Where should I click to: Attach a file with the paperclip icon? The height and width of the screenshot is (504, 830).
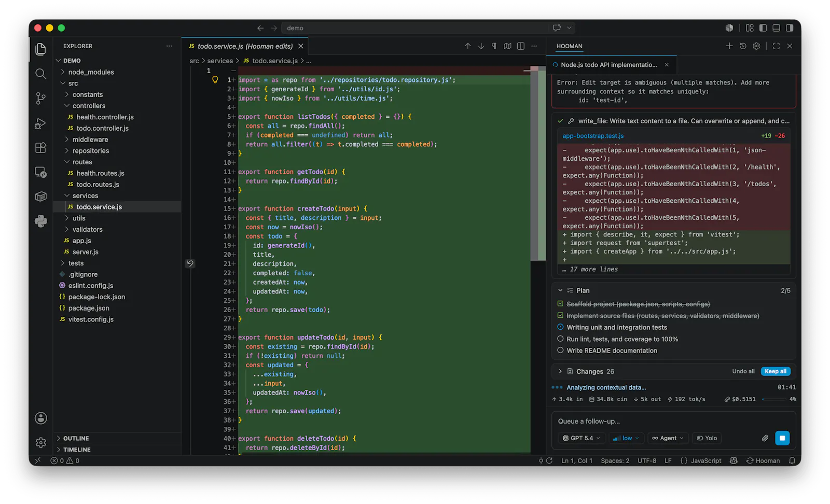[x=765, y=438]
